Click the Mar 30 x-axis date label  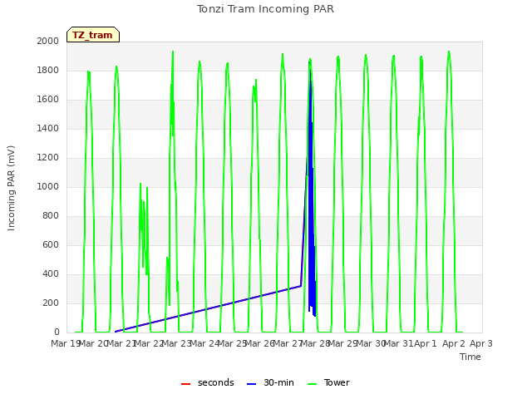371,343
